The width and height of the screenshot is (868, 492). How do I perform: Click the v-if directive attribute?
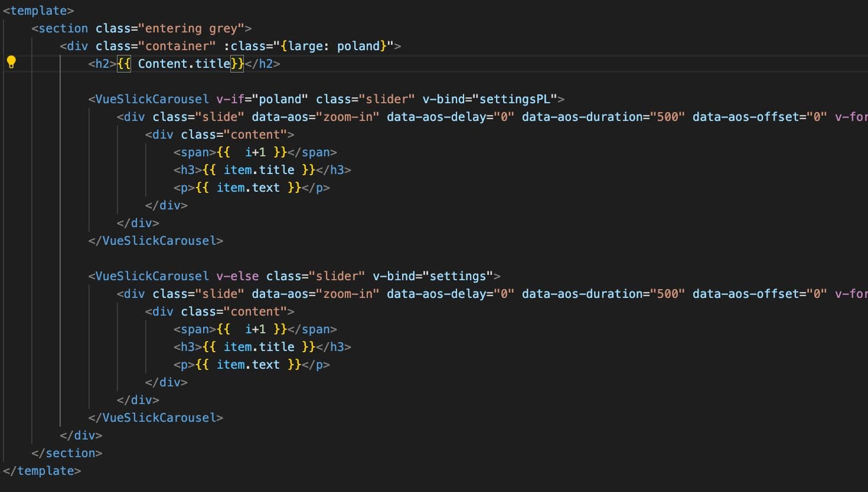coord(230,99)
